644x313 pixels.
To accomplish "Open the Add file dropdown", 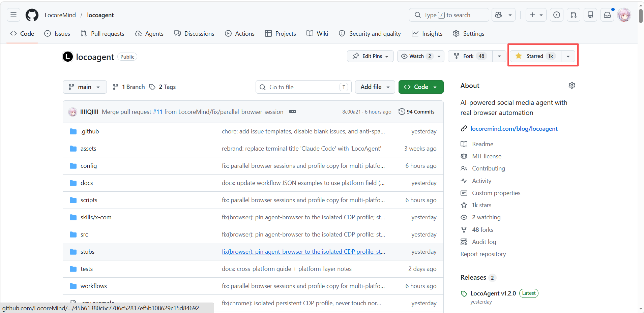I will pos(375,87).
